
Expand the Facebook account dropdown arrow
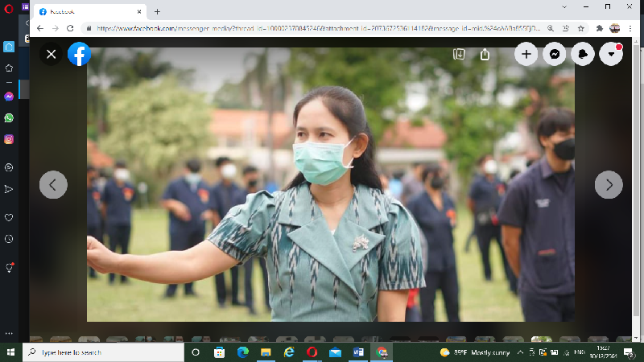(x=611, y=54)
